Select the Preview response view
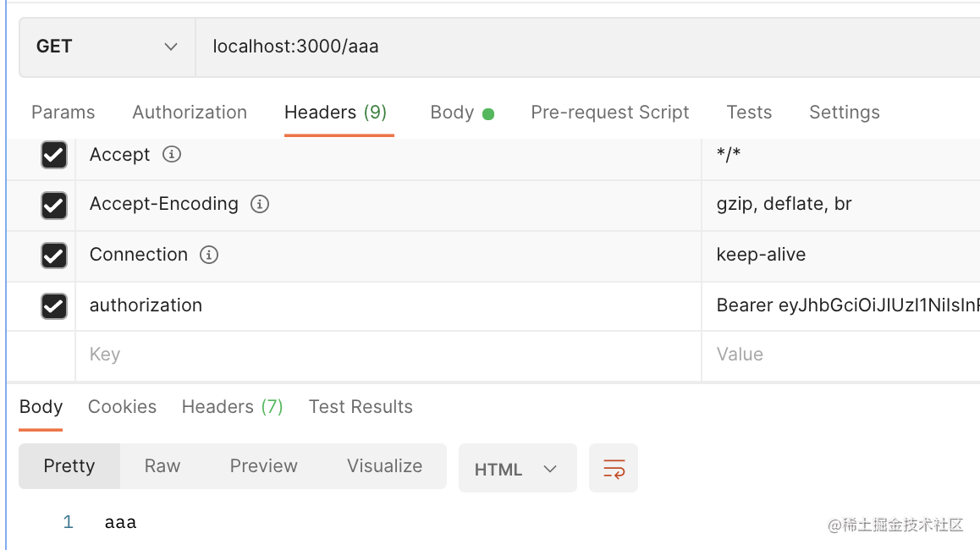 coord(263,466)
